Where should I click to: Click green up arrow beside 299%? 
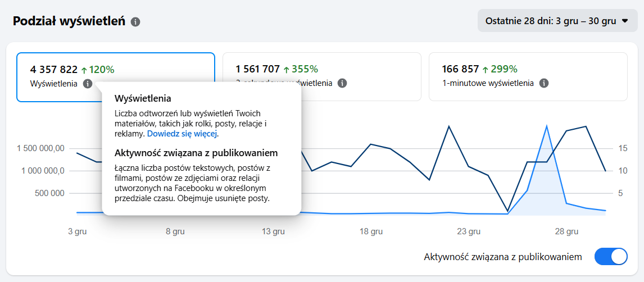pos(486,70)
